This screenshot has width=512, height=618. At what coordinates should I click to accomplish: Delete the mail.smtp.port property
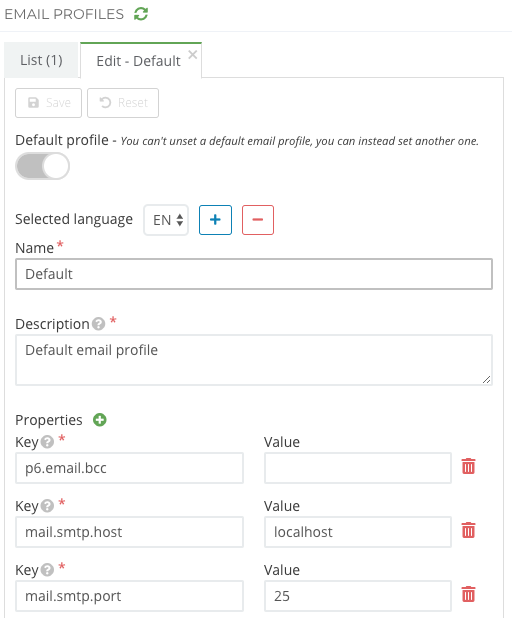click(468, 594)
